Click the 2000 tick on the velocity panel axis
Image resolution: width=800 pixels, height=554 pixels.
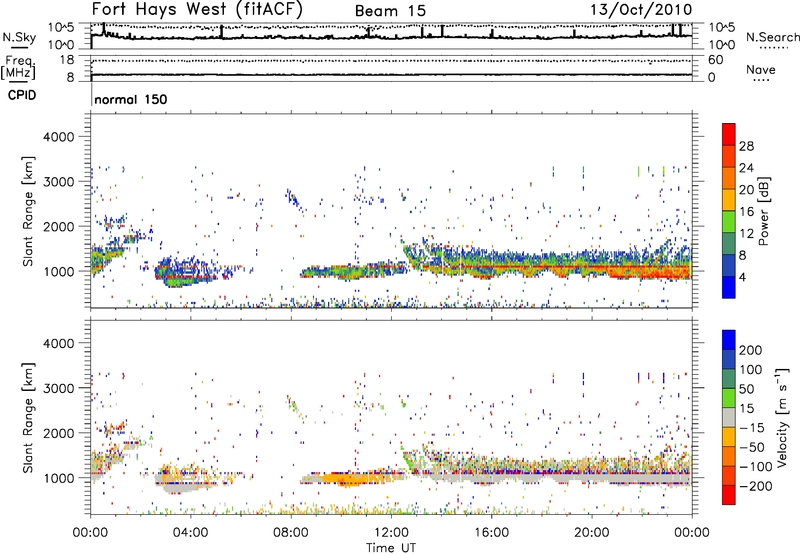pyautogui.click(x=58, y=433)
